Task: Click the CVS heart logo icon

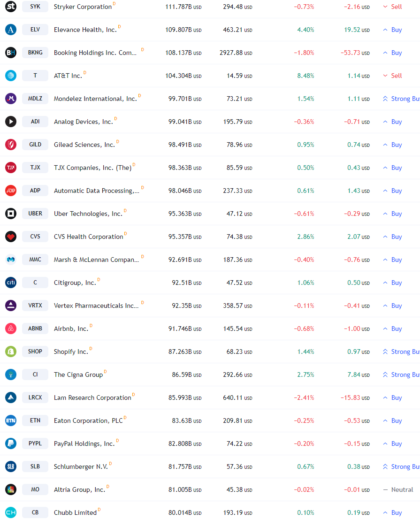Action: pyautogui.click(x=11, y=237)
